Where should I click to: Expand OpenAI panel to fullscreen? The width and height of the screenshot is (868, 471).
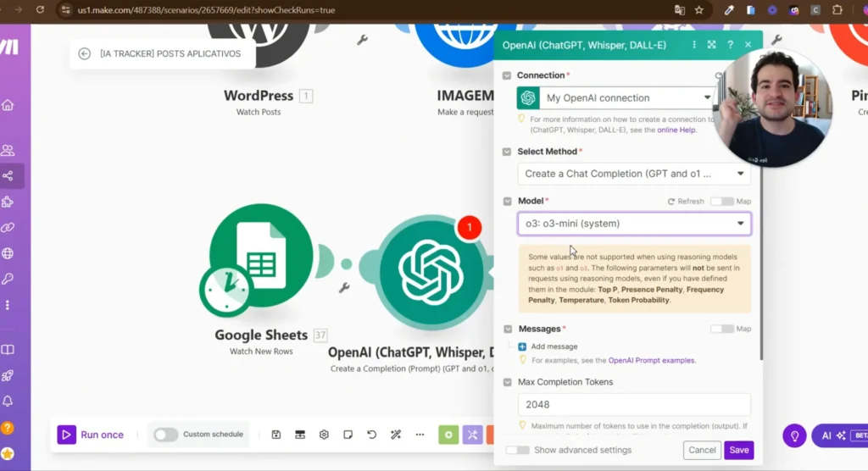tap(711, 45)
